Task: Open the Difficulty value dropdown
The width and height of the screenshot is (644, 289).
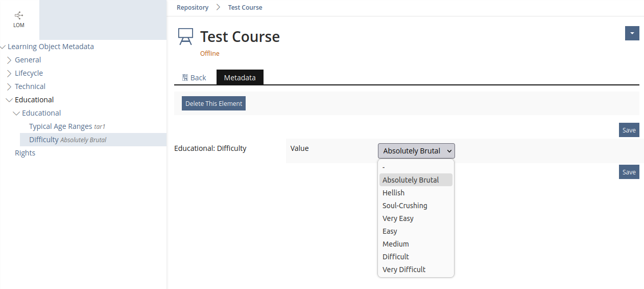Action: (416, 151)
